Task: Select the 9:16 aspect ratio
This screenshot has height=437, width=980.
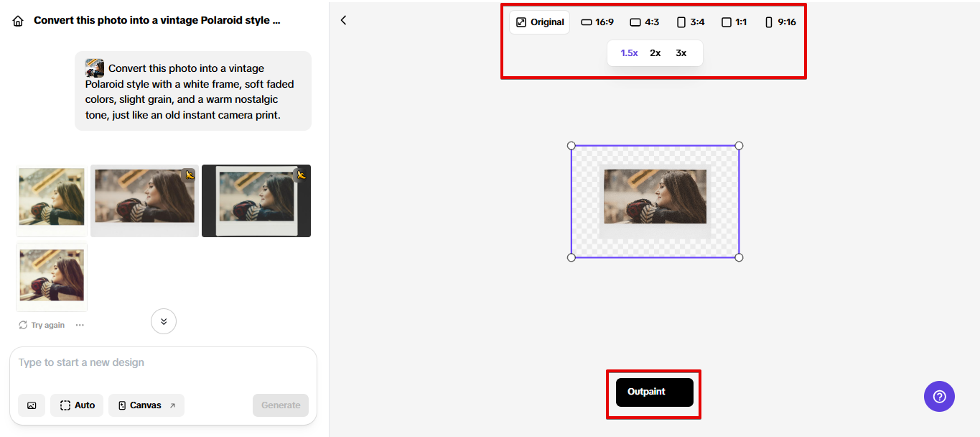Action: click(x=780, y=22)
